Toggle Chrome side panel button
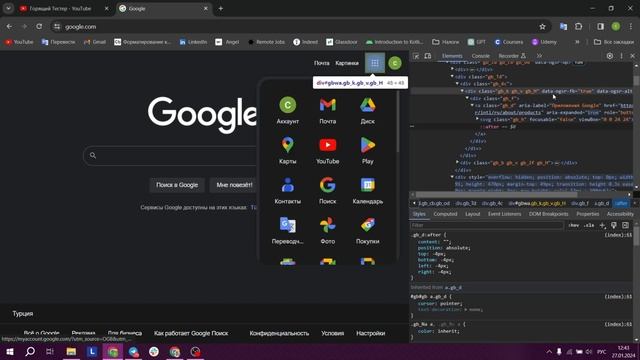 pyautogui.click(x=600, y=27)
